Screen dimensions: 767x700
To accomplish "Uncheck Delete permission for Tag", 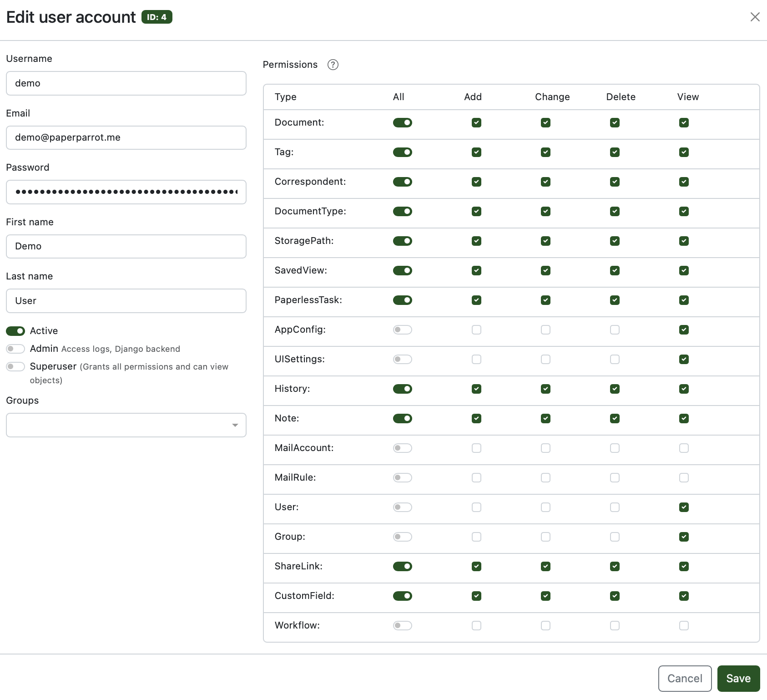I will point(615,152).
